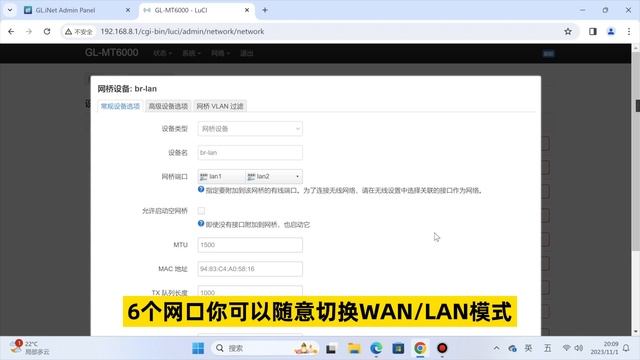Click the cloud sync tray icon
This screenshot has height=360, width=640.
tap(512, 348)
